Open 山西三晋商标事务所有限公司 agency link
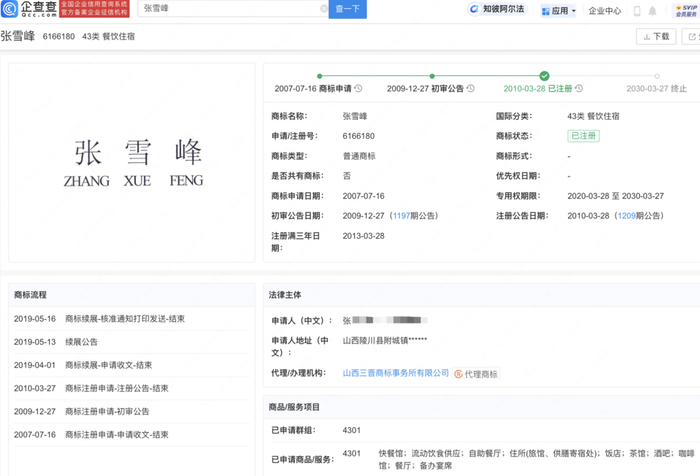The height and width of the screenshot is (476, 700). (x=396, y=373)
